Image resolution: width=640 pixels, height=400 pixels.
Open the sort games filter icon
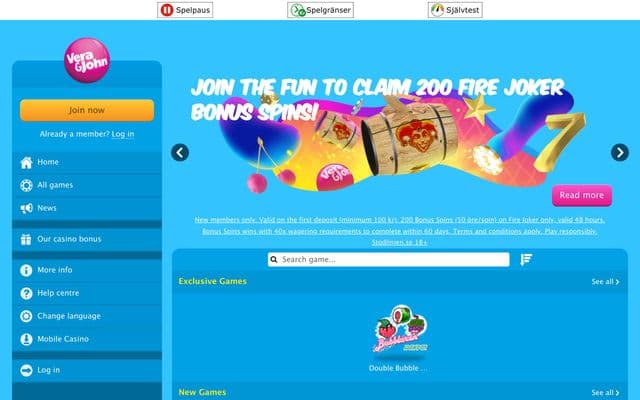point(526,260)
